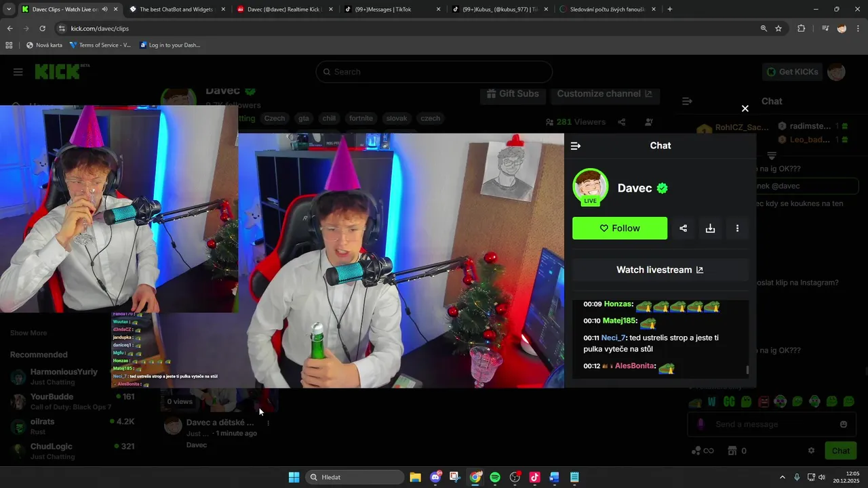Download the clip using the download icon
Image resolution: width=868 pixels, height=488 pixels.
click(x=710, y=228)
